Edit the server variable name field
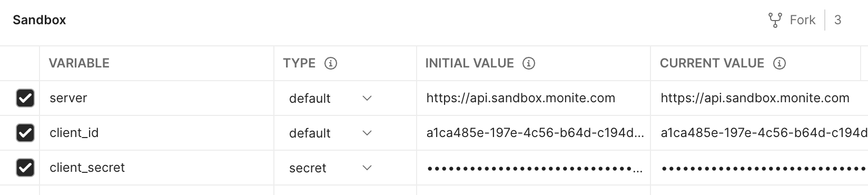 156,98
